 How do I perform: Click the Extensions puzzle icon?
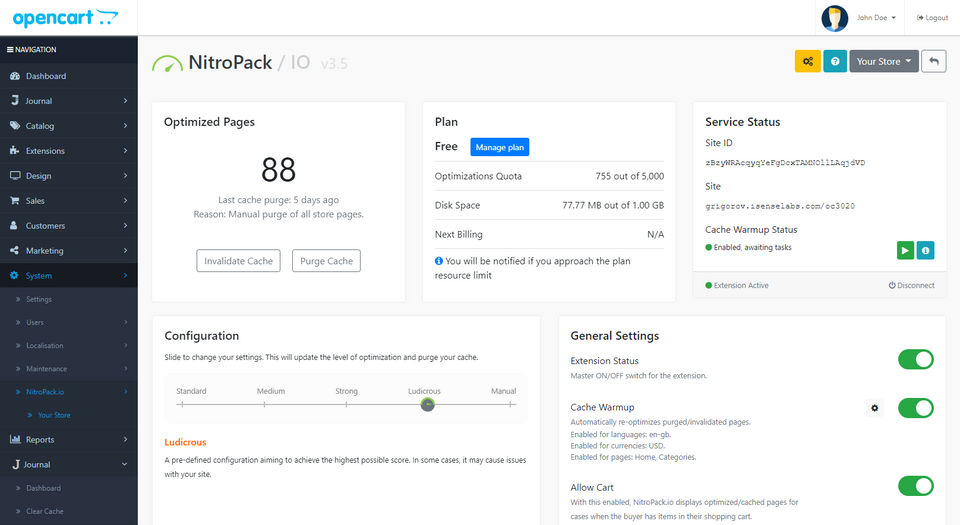click(x=15, y=151)
